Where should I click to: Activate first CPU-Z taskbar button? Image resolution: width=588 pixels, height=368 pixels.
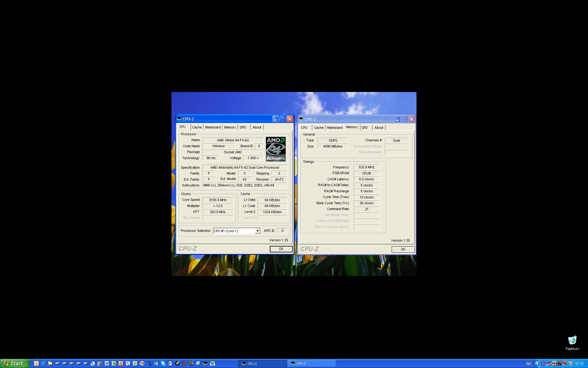coord(263,364)
